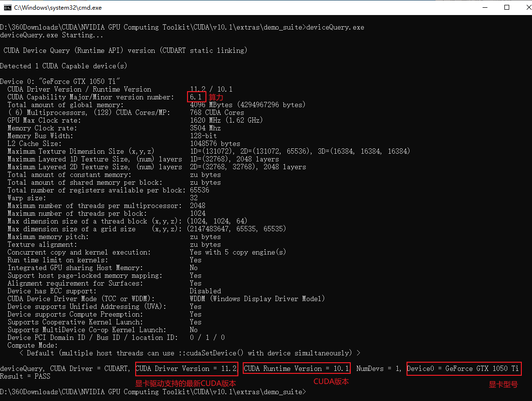Click the value '(2147483647, 65535, 65535)'

(x=236, y=229)
